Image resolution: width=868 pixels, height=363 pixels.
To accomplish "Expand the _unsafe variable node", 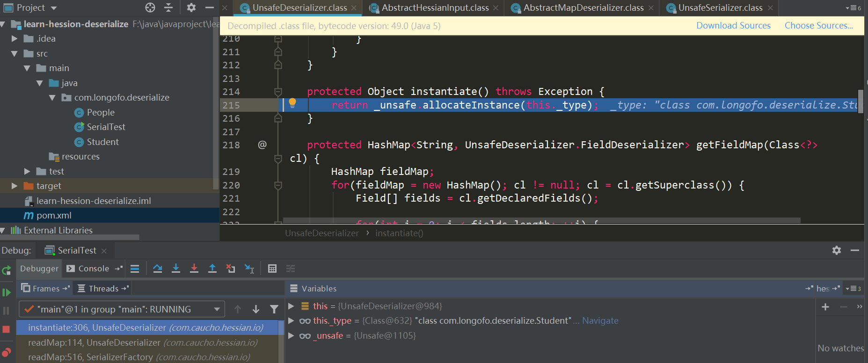I will pyautogui.click(x=291, y=335).
